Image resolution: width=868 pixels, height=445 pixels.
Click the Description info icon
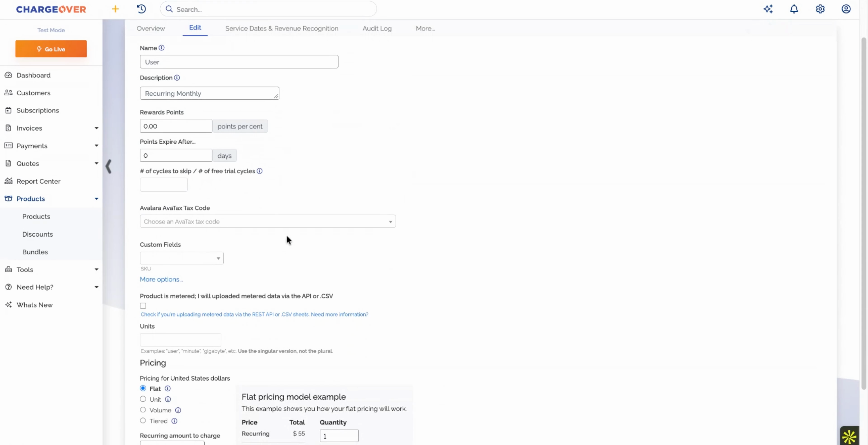point(177,78)
